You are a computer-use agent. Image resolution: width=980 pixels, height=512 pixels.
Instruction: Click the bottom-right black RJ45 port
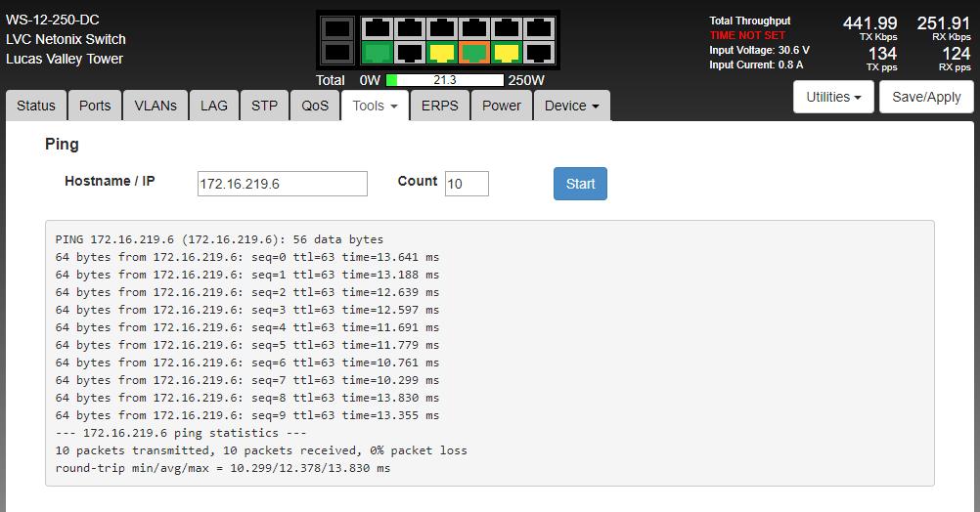(x=538, y=53)
